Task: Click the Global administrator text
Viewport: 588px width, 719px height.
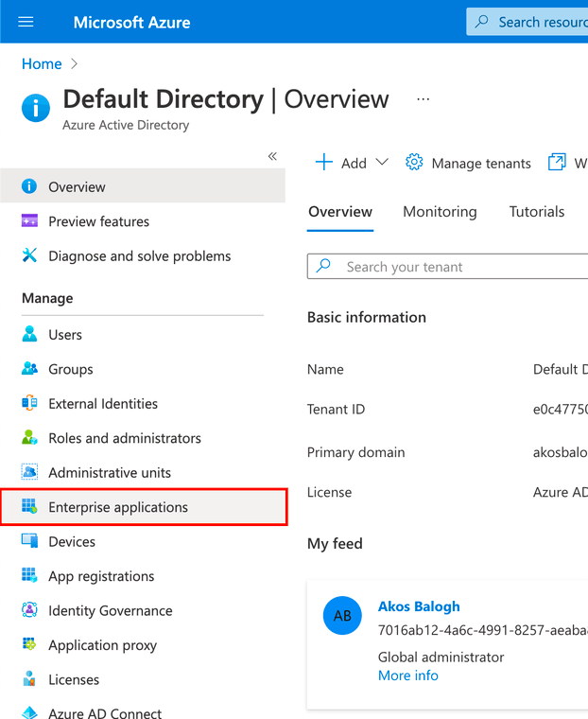Action: pyautogui.click(x=441, y=657)
